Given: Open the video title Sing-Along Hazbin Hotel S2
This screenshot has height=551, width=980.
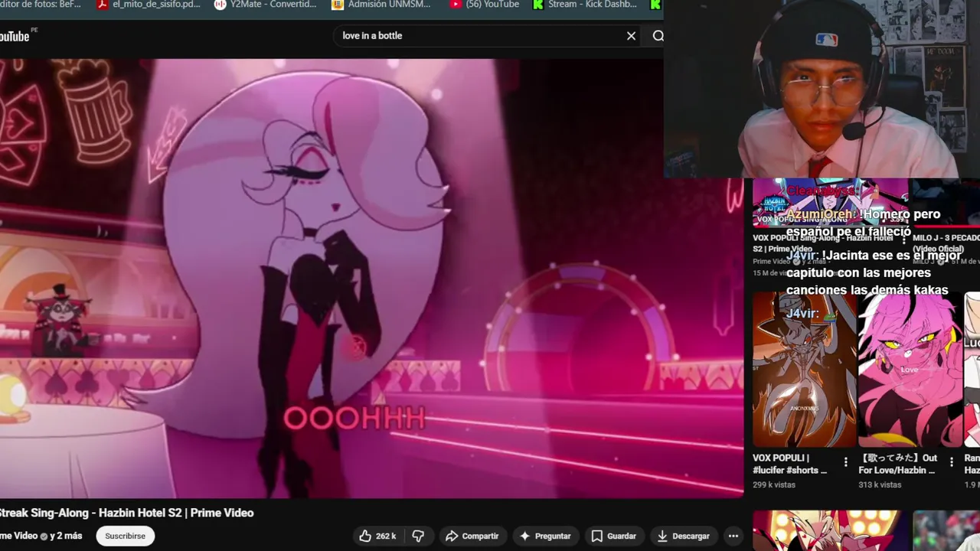Looking at the screenshot, I should (127, 513).
